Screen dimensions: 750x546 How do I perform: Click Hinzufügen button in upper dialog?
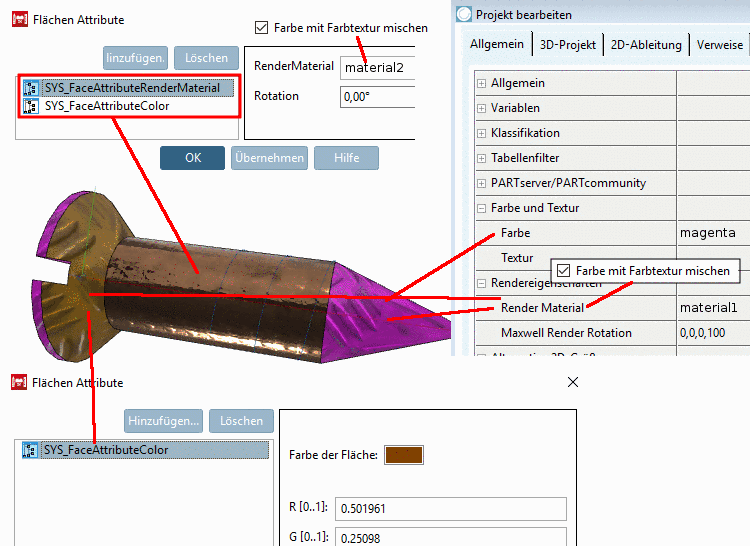point(135,58)
